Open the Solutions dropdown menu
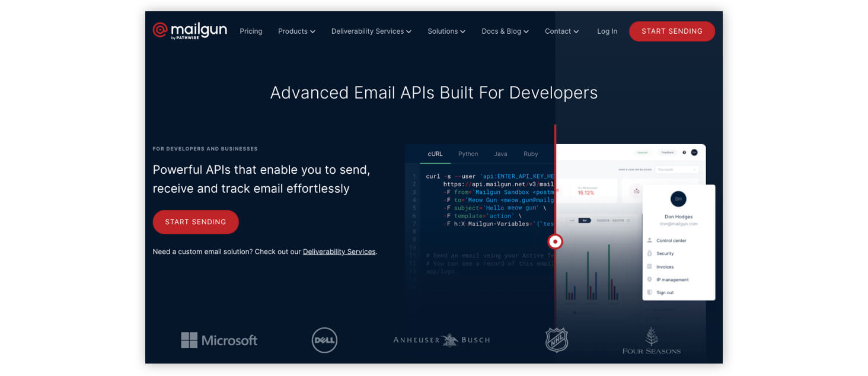 [446, 31]
